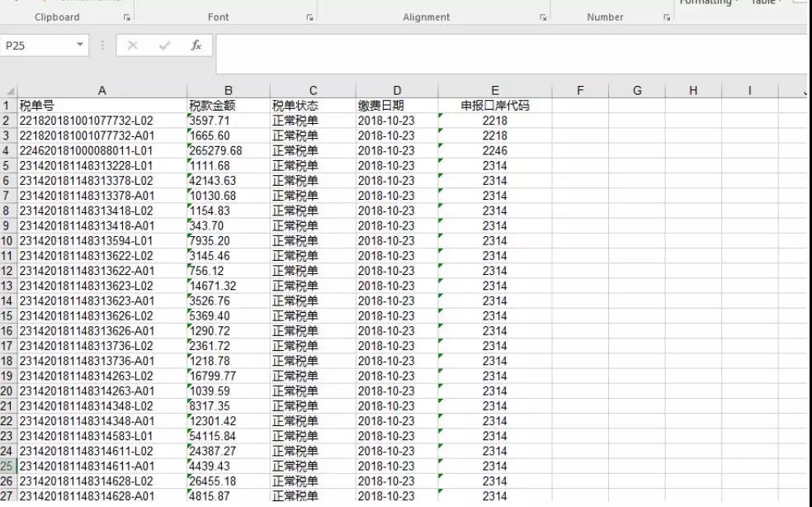Select cell C2 containing 正常税单
The image size is (812, 507).
(313, 119)
